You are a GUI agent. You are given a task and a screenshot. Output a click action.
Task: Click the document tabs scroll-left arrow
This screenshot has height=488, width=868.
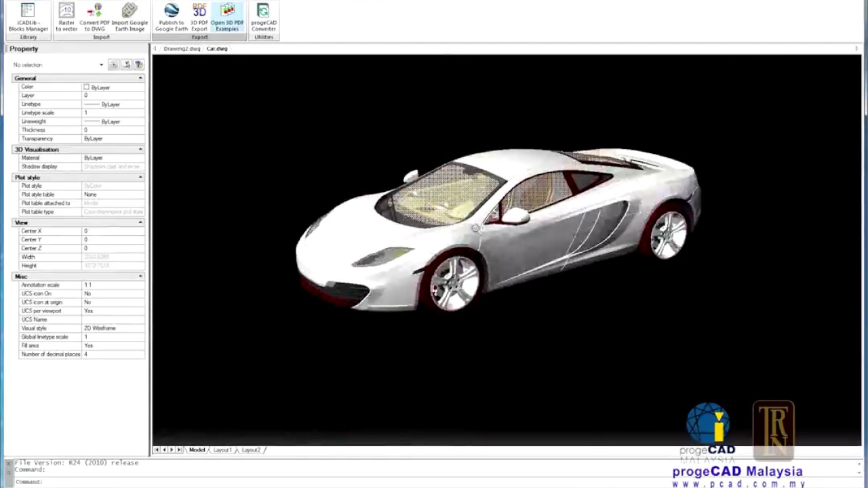point(155,49)
